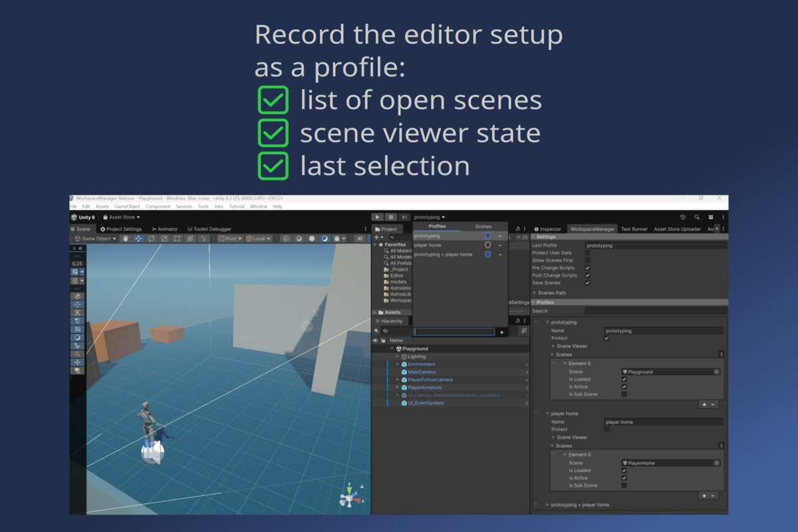Click the Hierarchy create plus icon
This screenshot has width=798, height=532.
point(376,331)
